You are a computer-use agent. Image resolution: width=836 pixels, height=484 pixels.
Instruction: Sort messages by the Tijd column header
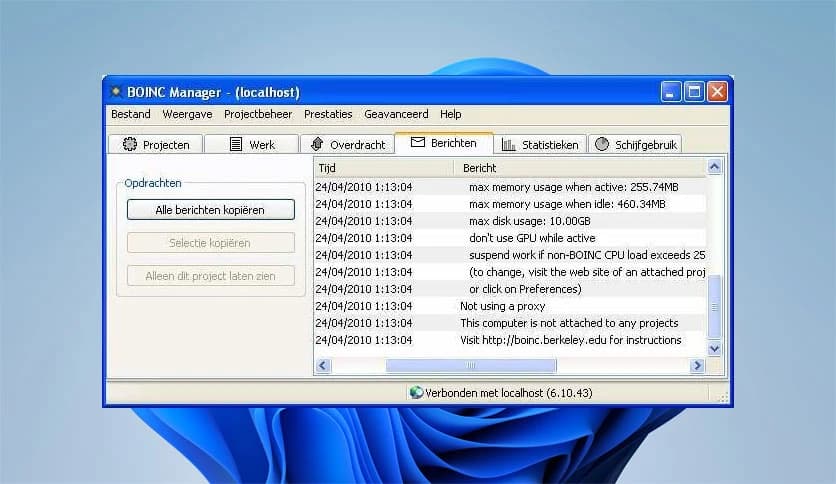tap(383, 168)
